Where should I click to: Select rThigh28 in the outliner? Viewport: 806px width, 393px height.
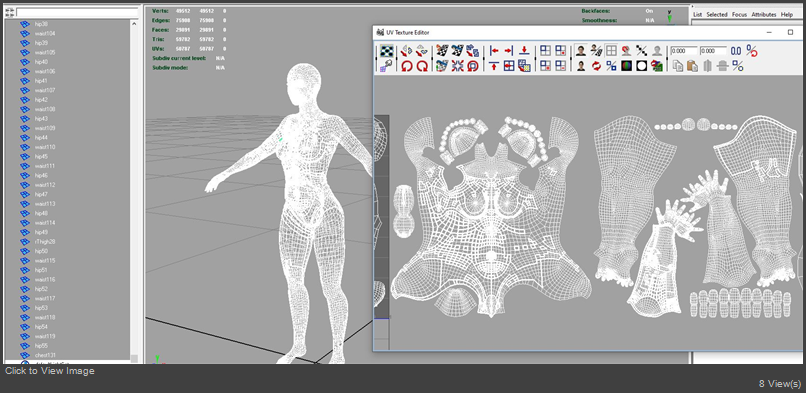coord(45,241)
